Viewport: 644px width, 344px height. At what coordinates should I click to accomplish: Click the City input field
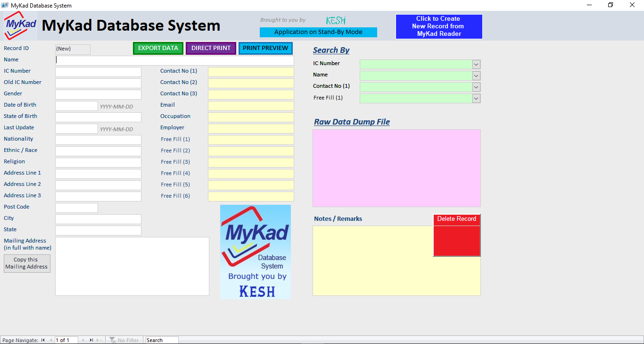coord(98,219)
